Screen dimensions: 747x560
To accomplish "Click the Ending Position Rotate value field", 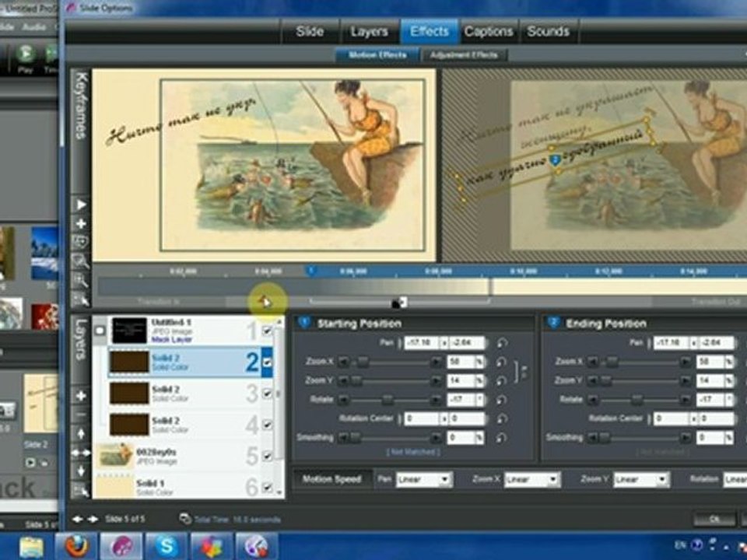I will [710, 400].
